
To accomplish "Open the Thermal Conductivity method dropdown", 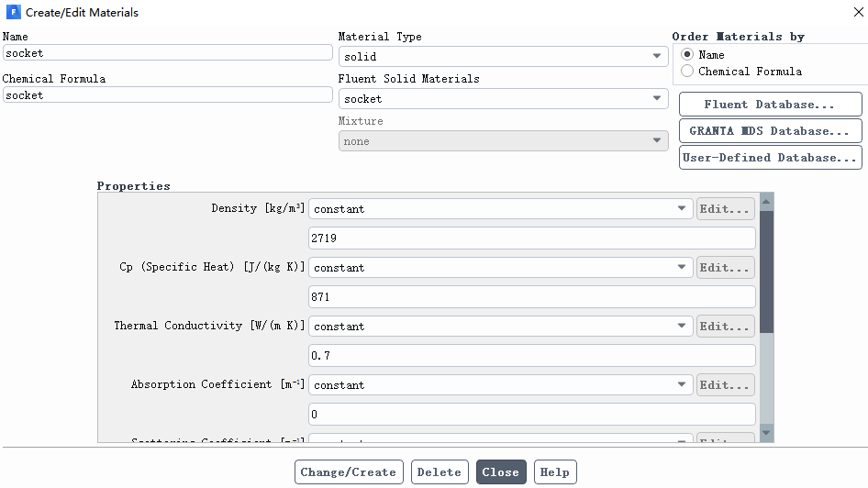I will pyautogui.click(x=500, y=326).
